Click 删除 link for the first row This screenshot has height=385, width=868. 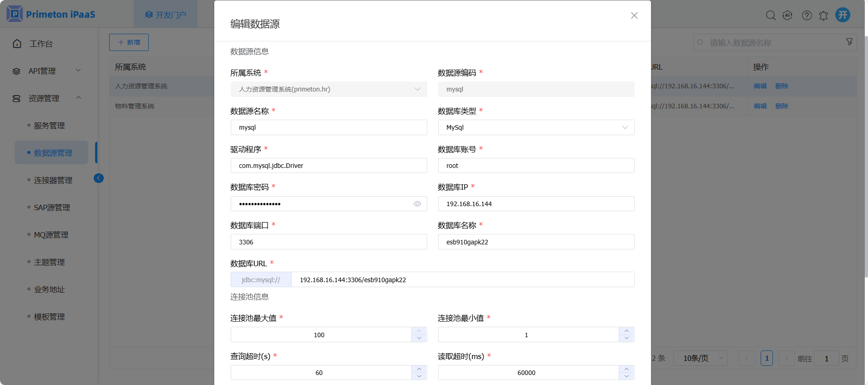click(782, 86)
